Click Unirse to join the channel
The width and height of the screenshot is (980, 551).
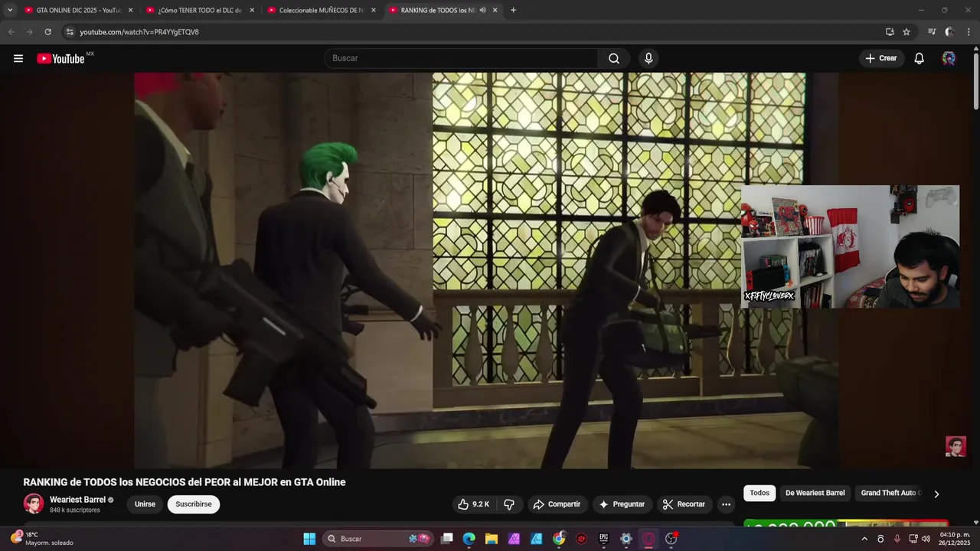pyautogui.click(x=145, y=504)
